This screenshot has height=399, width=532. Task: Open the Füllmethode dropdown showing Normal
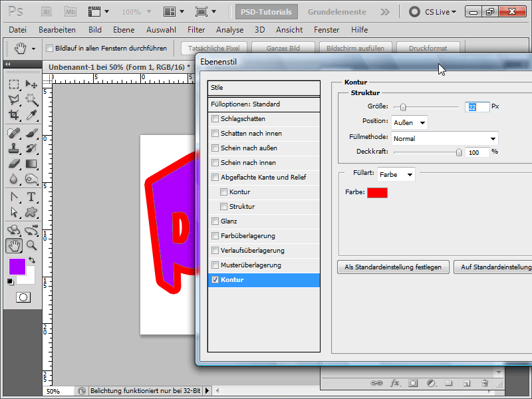[x=444, y=138]
